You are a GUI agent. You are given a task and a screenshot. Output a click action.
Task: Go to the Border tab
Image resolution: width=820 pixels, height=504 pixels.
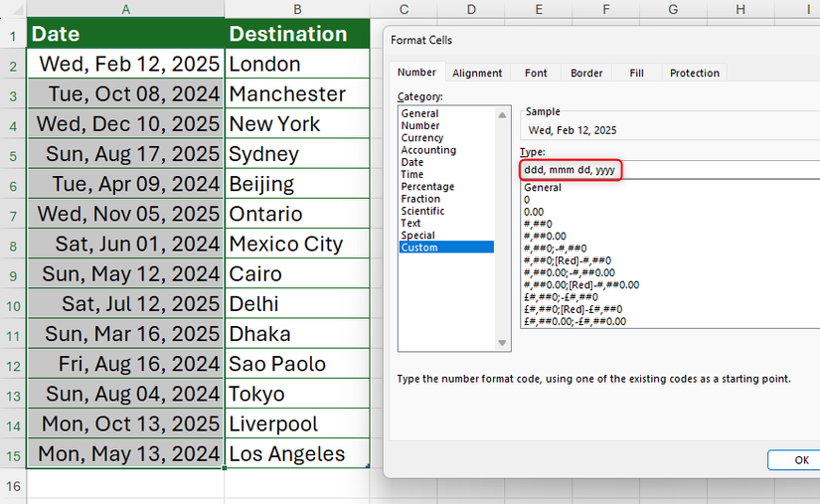click(586, 73)
